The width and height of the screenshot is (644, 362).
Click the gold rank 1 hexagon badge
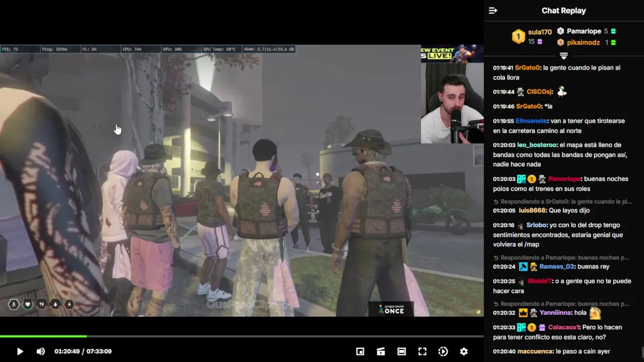point(519,37)
